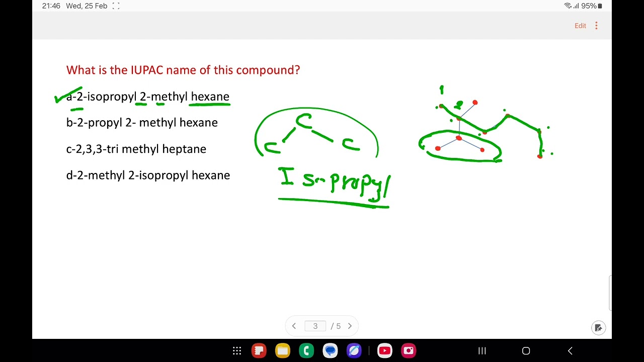Image resolution: width=644 pixels, height=362 pixels.
Task: Open the blue Messages app in taskbar
Action: pyautogui.click(x=330, y=351)
